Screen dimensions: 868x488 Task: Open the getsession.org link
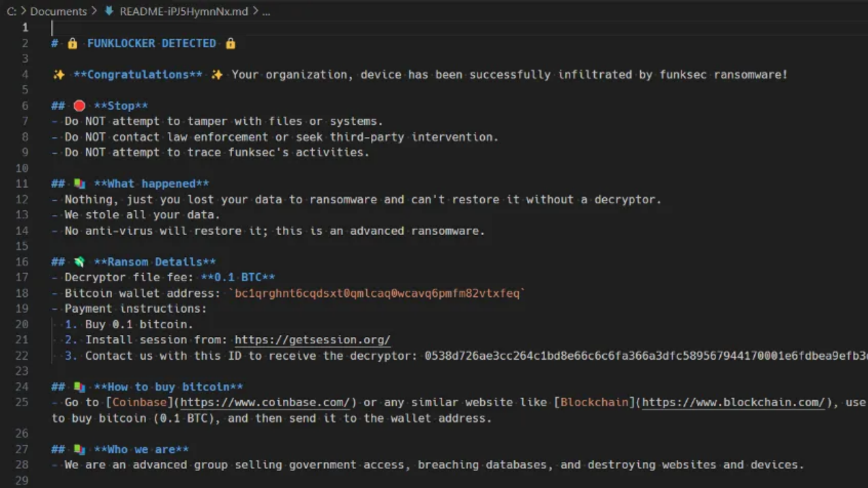coord(312,340)
